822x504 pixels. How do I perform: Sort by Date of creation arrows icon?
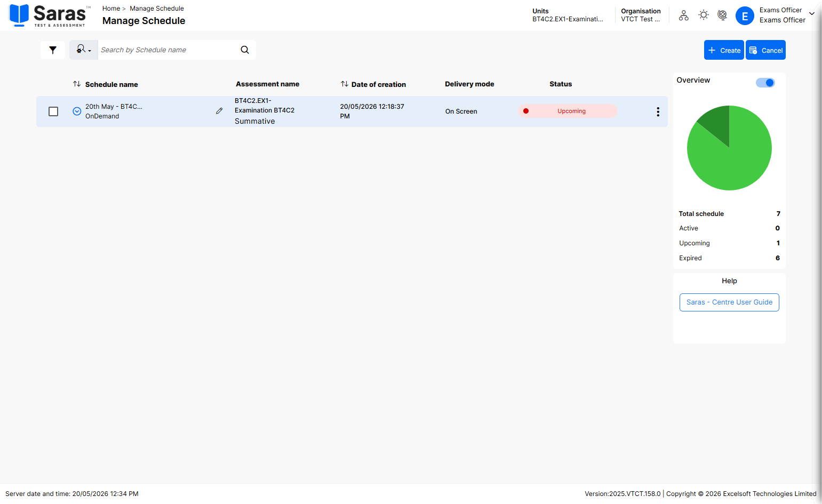click(345, 84)
